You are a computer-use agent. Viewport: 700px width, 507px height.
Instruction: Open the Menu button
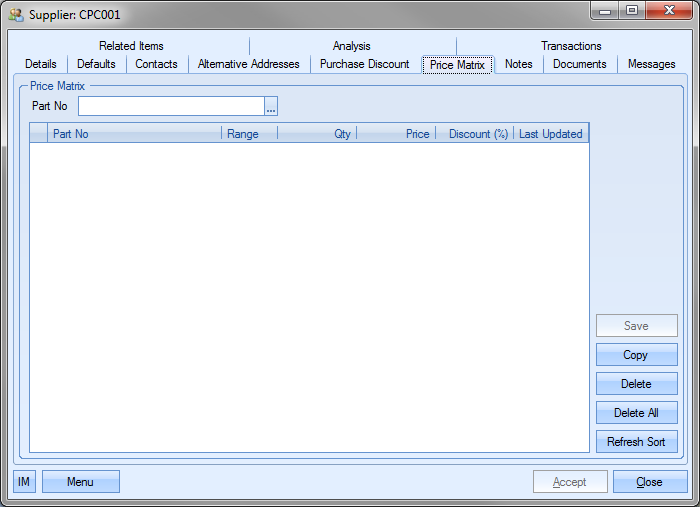(x=80, y=482)
